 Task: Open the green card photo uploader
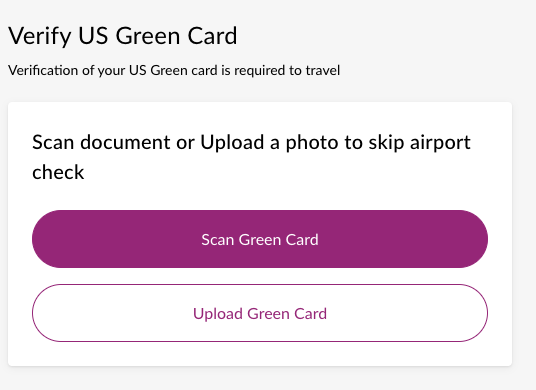[260, 313]
